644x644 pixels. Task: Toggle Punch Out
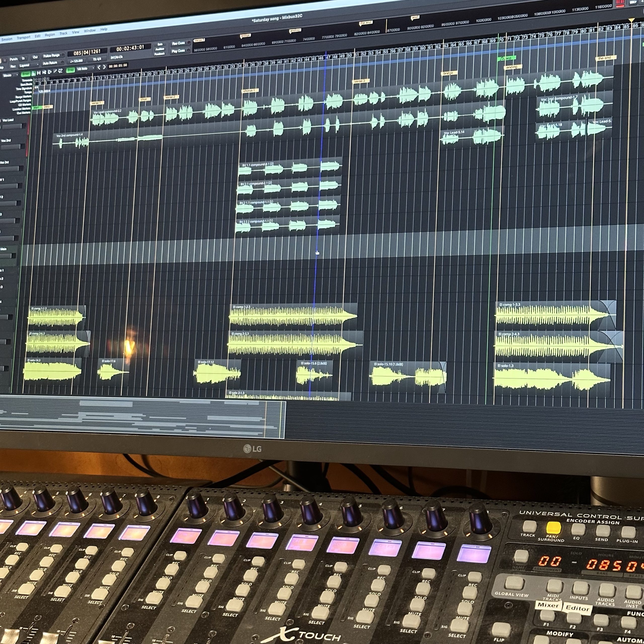coord(35,57)
